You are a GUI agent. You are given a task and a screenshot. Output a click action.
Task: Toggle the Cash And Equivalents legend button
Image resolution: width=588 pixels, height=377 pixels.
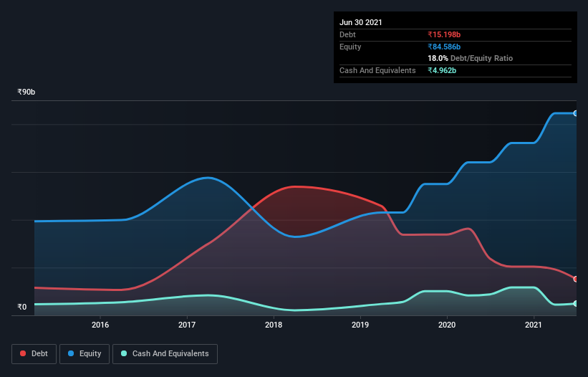coord(165,354)
